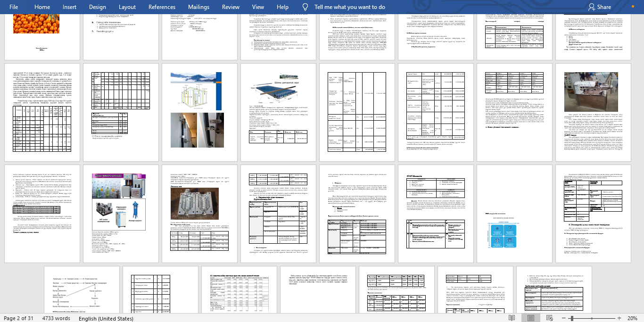This screenshot has height=322, width=644.
Task: Switch to the Insert ribbon tab
Action: [69, 7]
